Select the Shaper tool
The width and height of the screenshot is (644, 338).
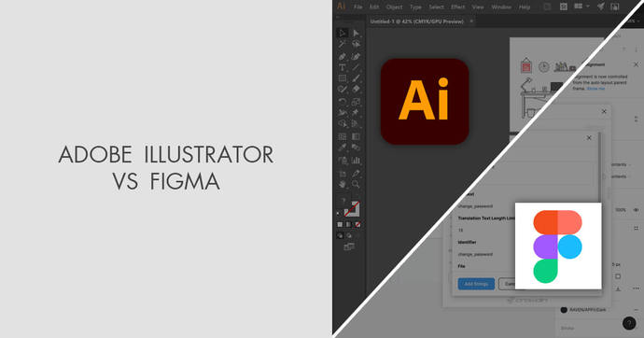[343, 89]
